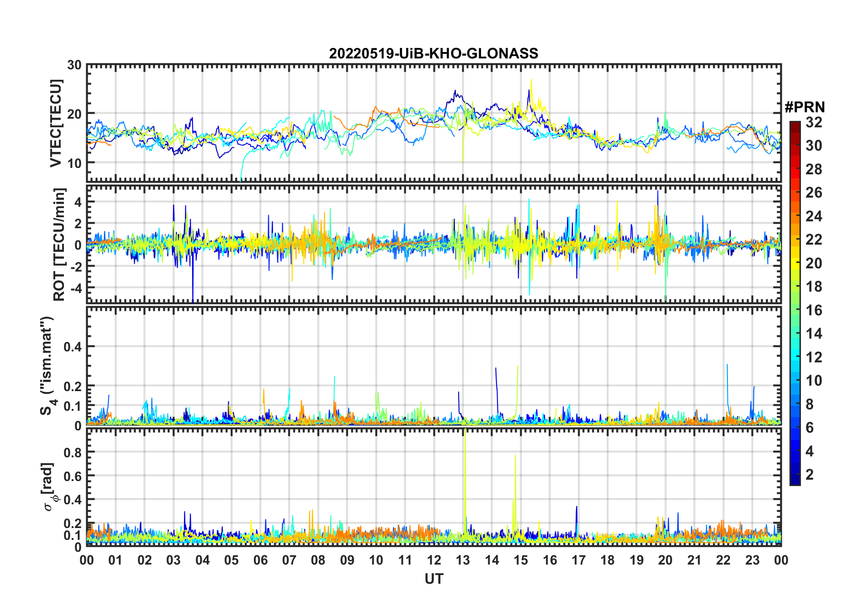The image size is (868, 607).
Task: Click VTEC axis tick label 10
Action: pyautogui.click(x=74, y=163)
